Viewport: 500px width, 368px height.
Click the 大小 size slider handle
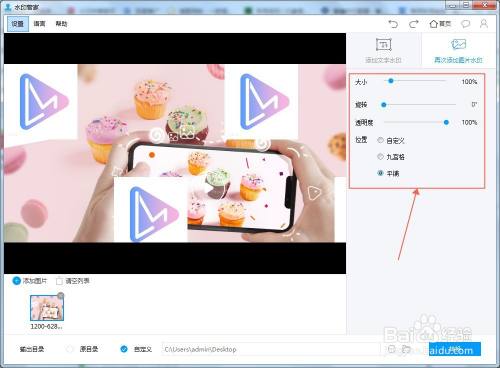click(x=391, y=81)
